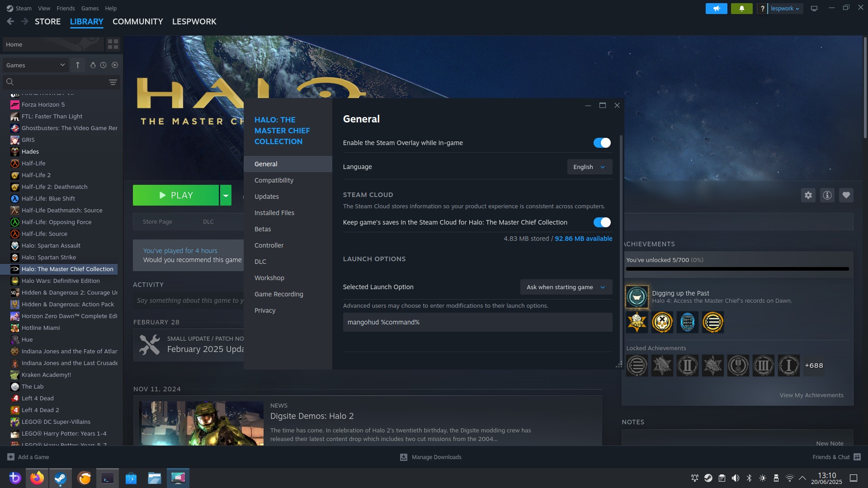The image size is (868, 488).
Task: Click the Manage Downloads icon
Action: pos(404,457)
